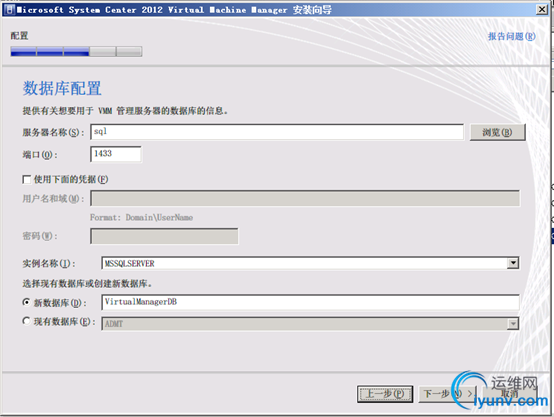Screen dimensions: 554x417
Task: Go back with the 上一步(P) button
Action: pos(385,394)
